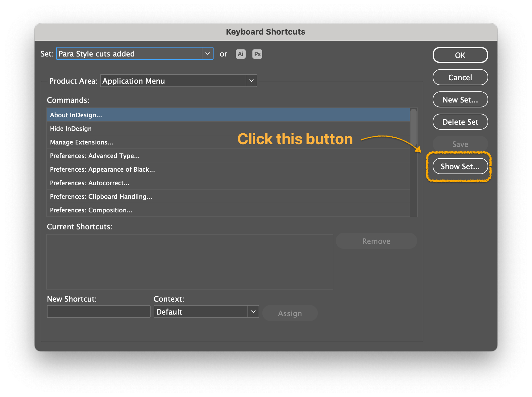Click the Remove shortcut button

(376, 241)
